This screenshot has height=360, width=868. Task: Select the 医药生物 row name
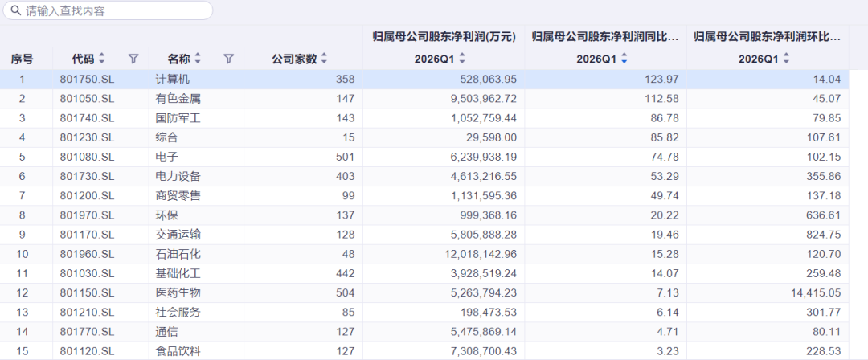pos(178,293)
